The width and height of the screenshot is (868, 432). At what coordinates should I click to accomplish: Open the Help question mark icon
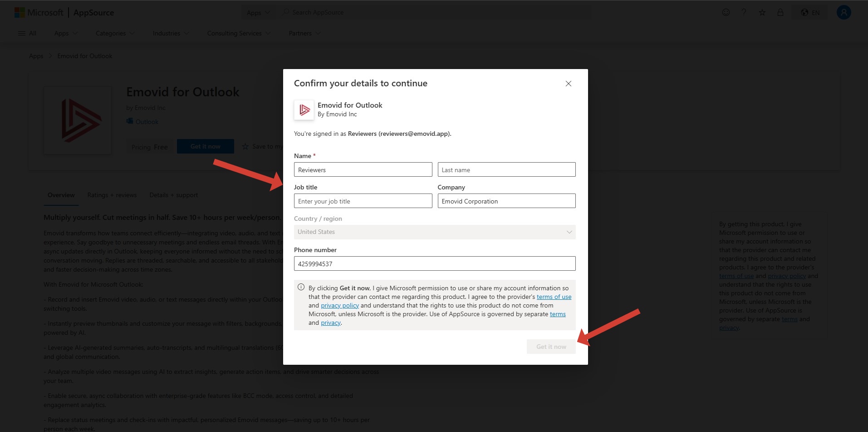pos(743,12)
